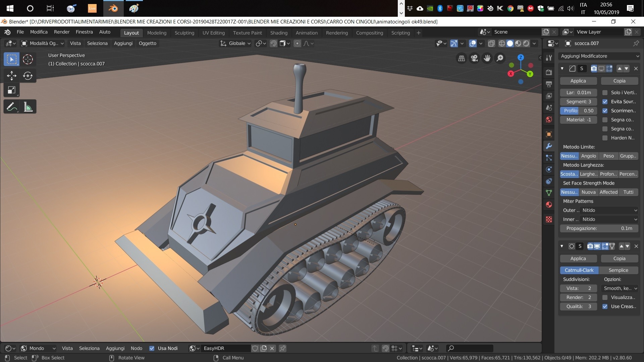Viewport: 644px width, 362px height.
Task: Open Render properties tab
Action: [x=549, y=72]
